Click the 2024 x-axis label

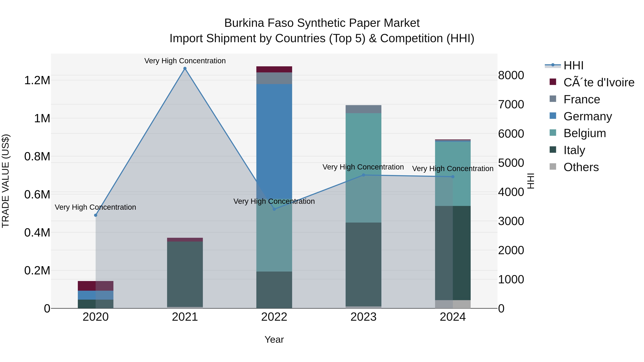point(453,317)
